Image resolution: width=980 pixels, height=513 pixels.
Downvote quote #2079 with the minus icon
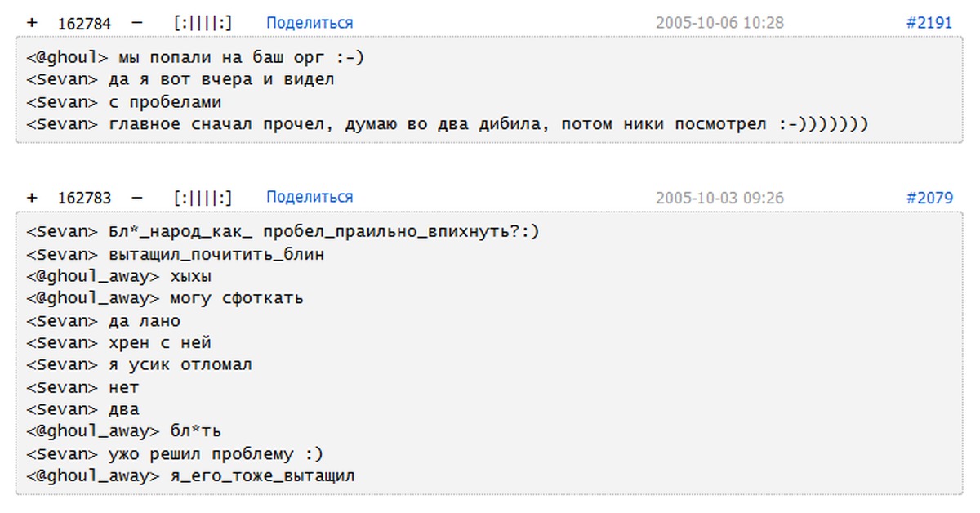coord(136,198)
